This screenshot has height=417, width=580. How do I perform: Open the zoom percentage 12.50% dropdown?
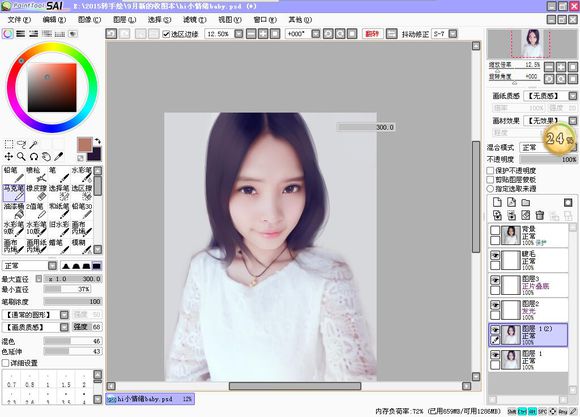click(239, 34)
